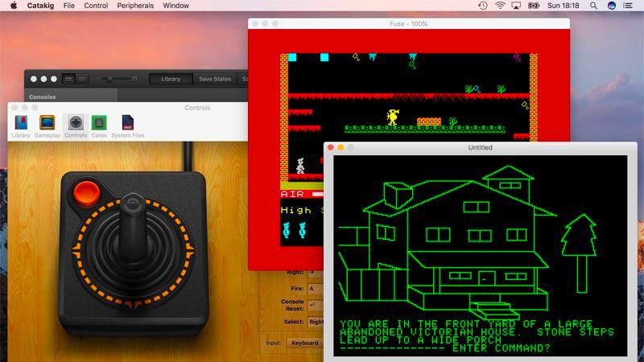Switch to the Library tab

pos(171,79)
